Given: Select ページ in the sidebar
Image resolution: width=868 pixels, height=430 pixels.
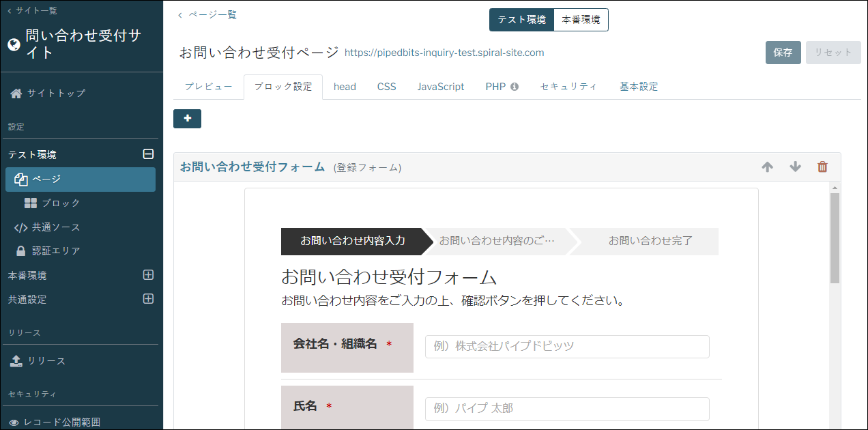Looking at the screenshot, I should point(81,180).
